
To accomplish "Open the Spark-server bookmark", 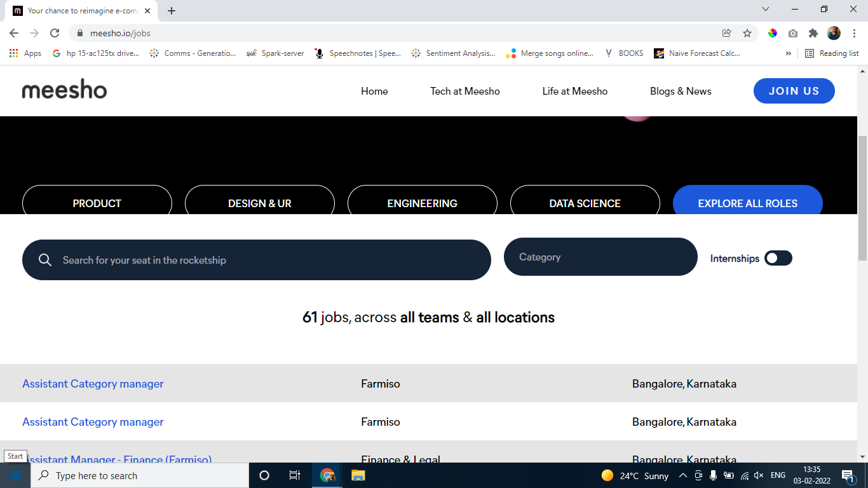I will 275,53.
